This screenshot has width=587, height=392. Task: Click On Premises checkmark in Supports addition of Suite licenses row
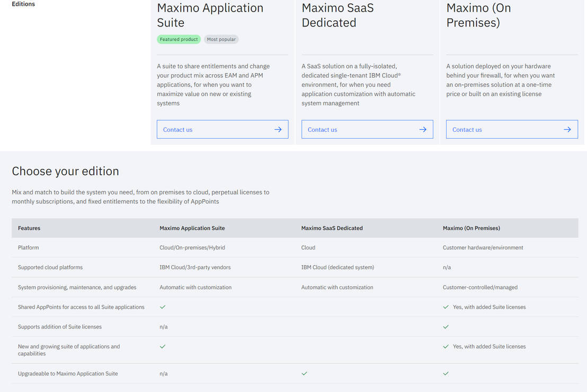(446, 327)
